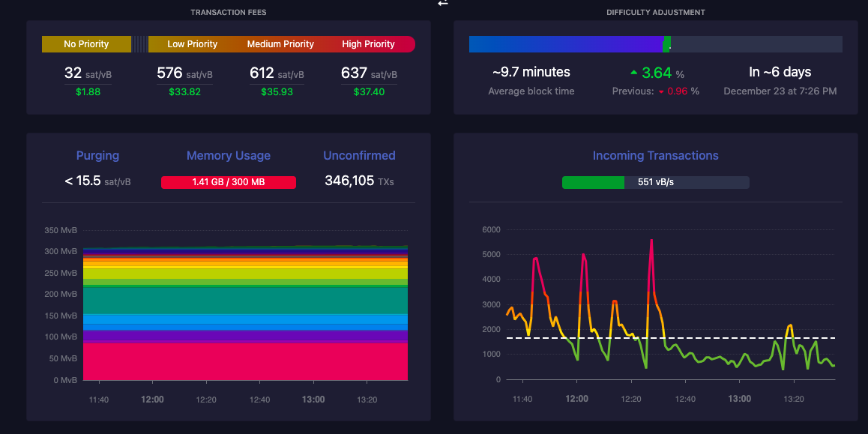868x434 pixels.
Task: Select the Medium Priority fee label
Action: (280, 44)
